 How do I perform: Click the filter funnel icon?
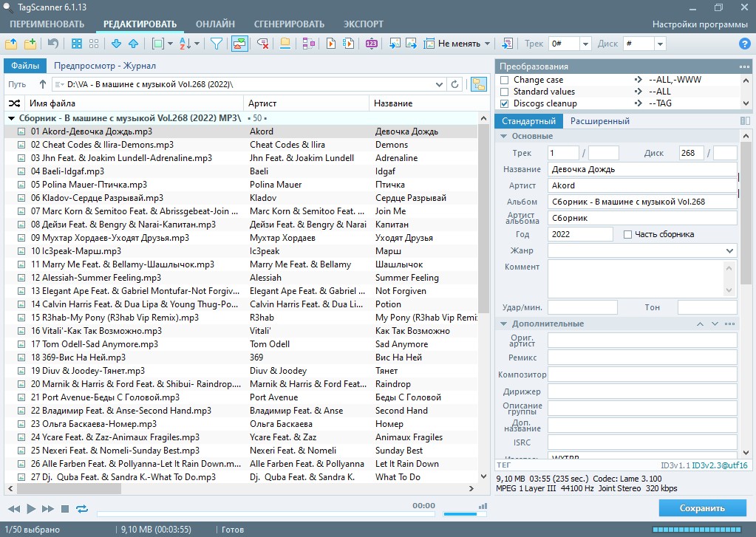click(x=217, y=44)
